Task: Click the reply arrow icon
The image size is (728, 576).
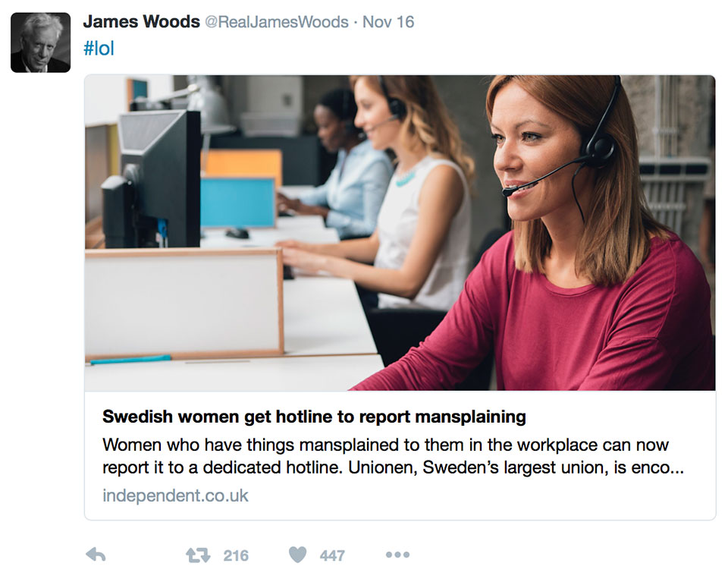Action: click(x=96, y=555)
